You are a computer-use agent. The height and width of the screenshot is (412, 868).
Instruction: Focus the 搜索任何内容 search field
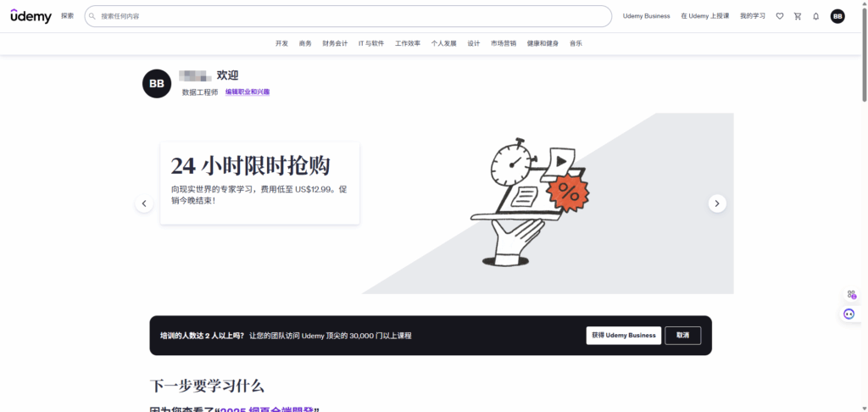348,16
